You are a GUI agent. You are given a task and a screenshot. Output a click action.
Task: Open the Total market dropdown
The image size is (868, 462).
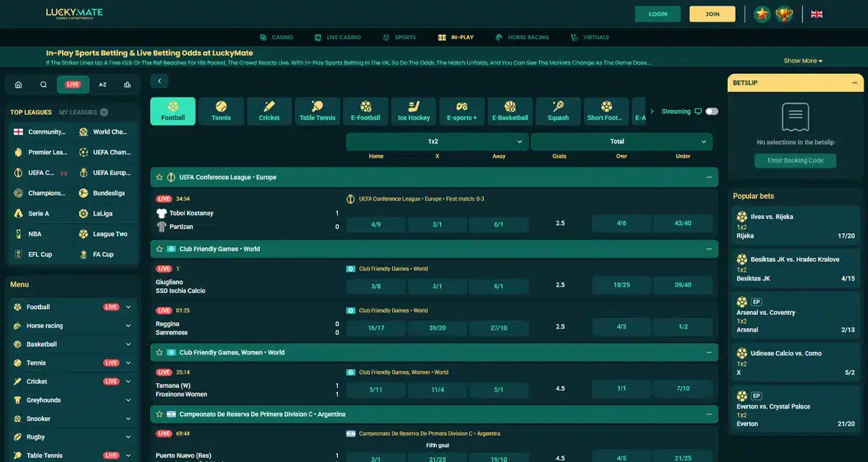622,141
